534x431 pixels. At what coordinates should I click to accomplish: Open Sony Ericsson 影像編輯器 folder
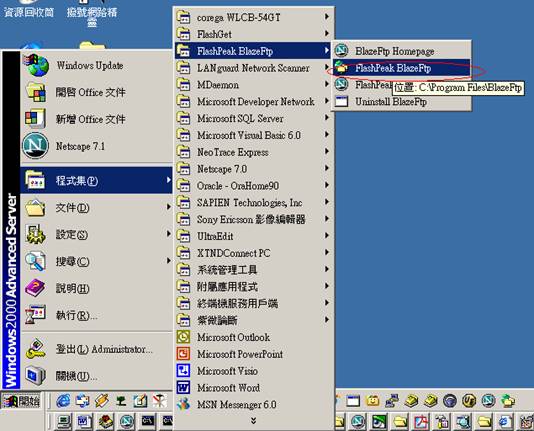tap(253, 219)
